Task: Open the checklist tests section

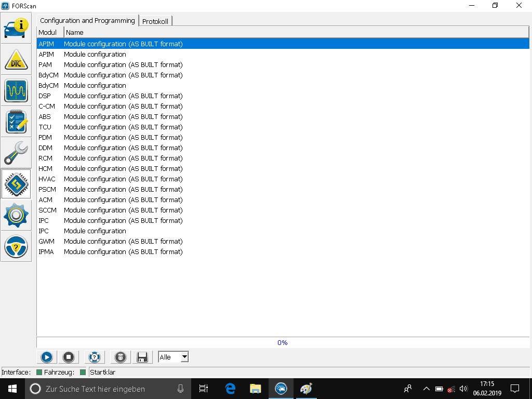Action: 16,122
